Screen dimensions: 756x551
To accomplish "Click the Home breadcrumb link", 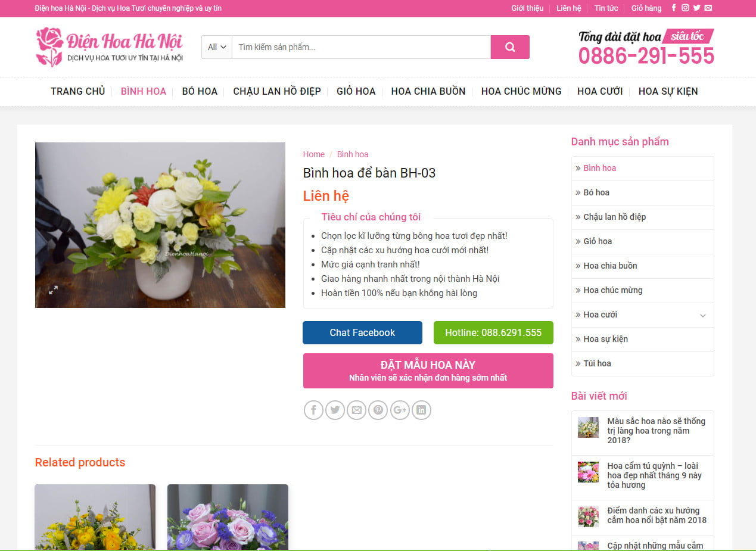I will click(314, 154).
